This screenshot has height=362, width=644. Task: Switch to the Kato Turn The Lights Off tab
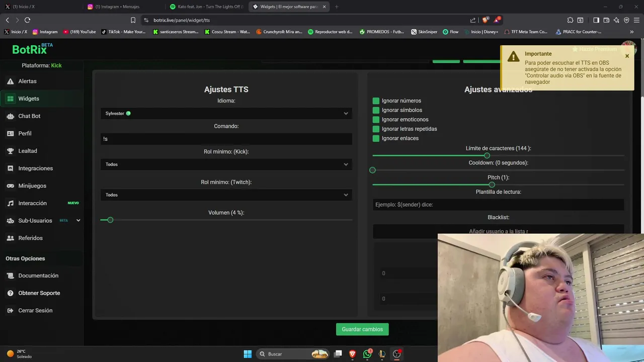(206, 7)
